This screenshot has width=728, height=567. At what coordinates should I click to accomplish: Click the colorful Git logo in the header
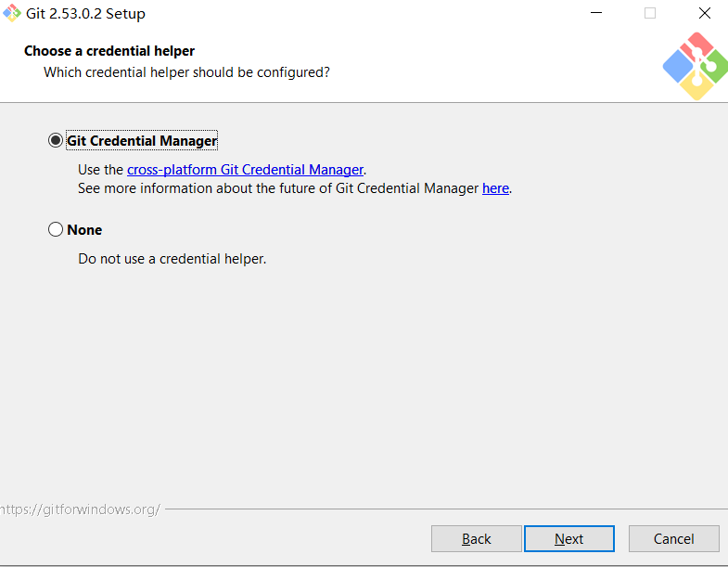[695, 66]
